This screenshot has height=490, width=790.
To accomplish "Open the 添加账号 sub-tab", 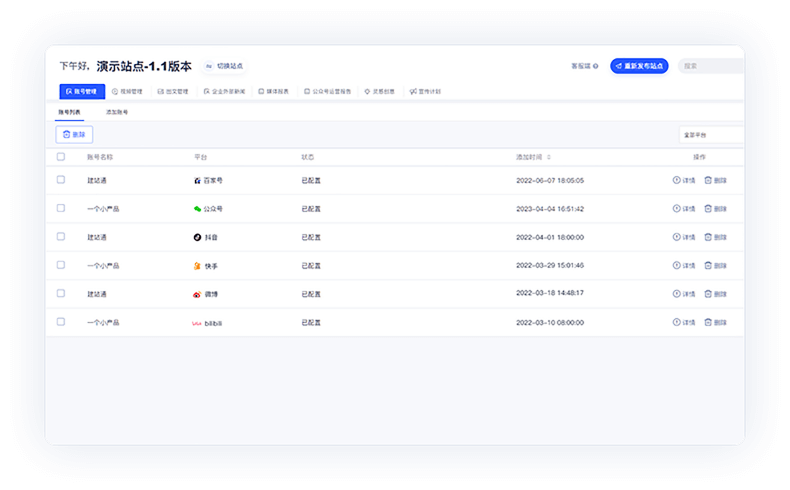I will (117, 112).
